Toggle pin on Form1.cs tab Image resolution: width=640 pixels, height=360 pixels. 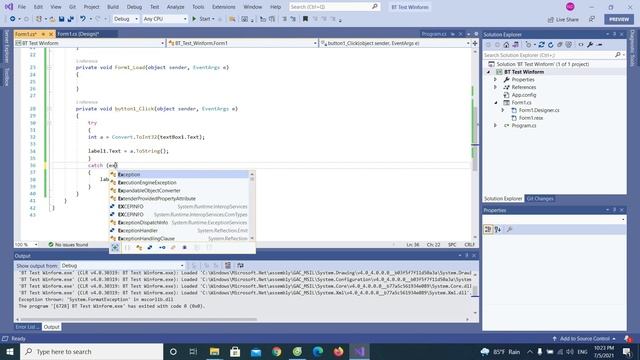tap(43, 34)
